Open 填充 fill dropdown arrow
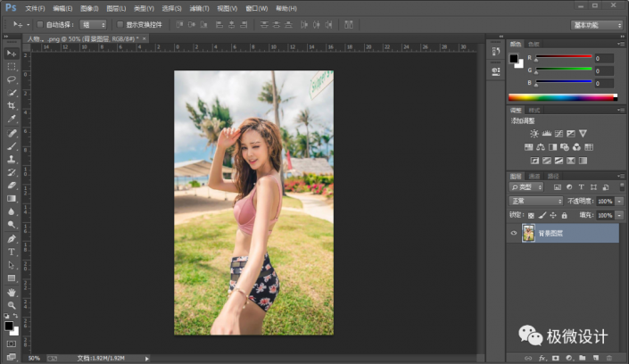629x364 pixels. 620,216
